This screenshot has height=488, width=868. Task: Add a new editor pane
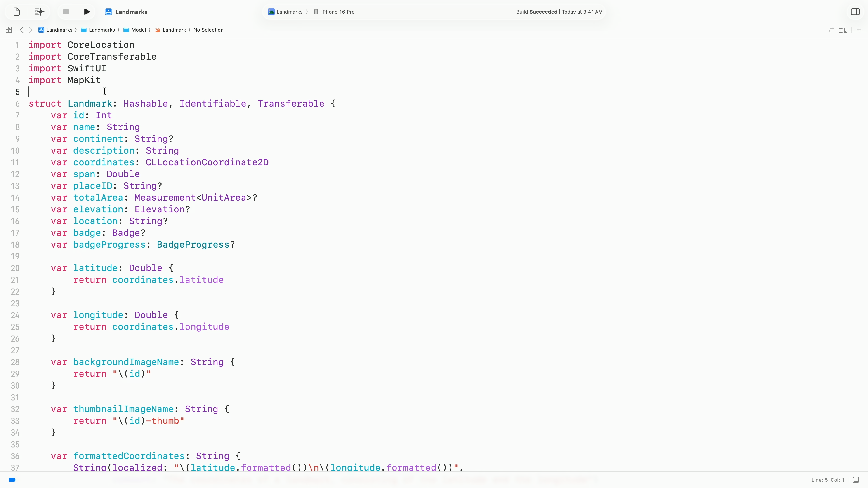pyautogui.click(x=859, y=30)
